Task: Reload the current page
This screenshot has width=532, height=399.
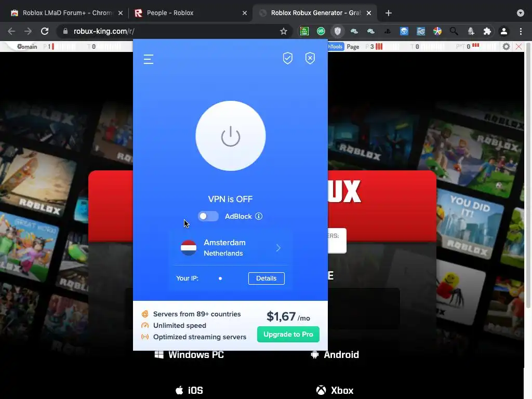Action: click(45, 31)
